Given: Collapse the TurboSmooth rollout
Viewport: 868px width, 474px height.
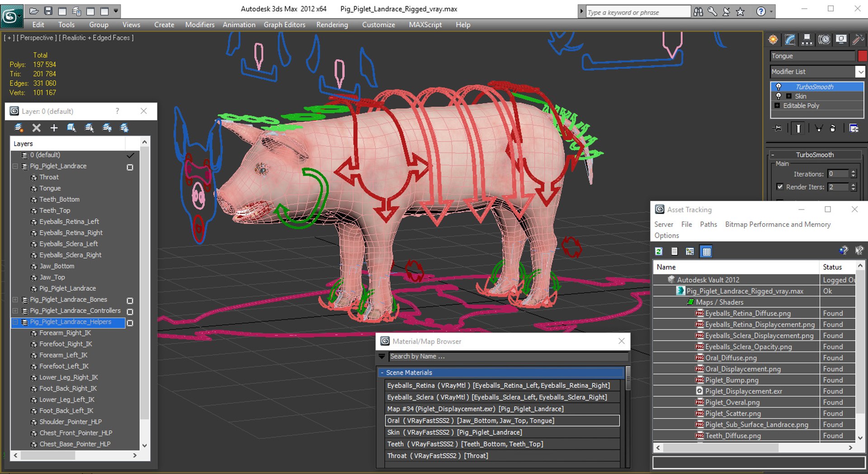Looking at the screenshot, I should (773, 155).
